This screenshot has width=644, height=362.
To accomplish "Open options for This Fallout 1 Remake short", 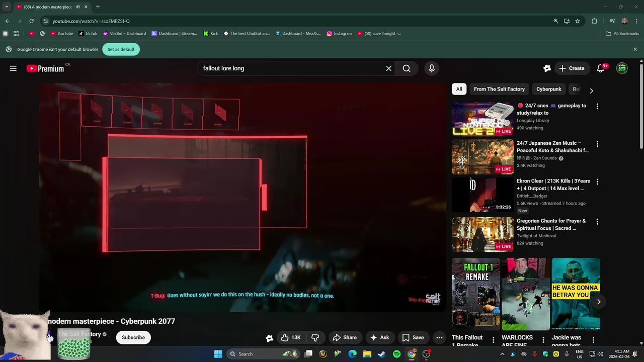I will [x=493, y=340].
